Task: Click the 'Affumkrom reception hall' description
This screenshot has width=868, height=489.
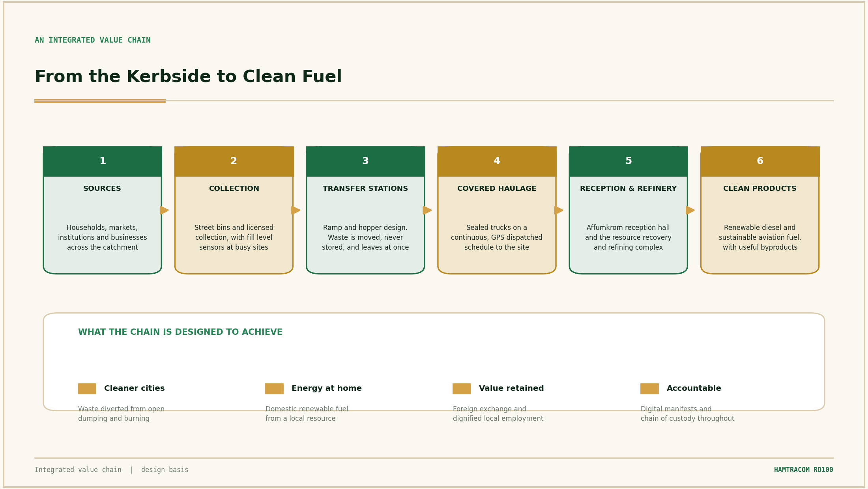Action: click(629, 238)
